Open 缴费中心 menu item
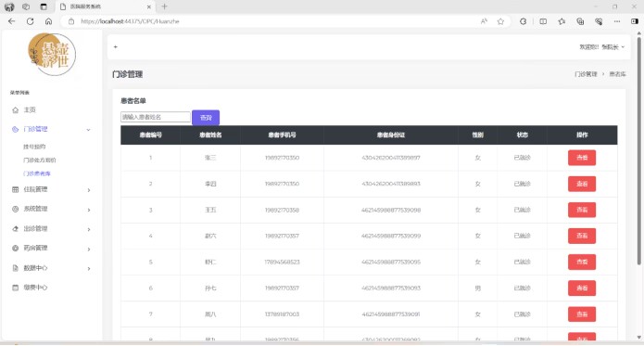This screenshot has width=644, height=346. coord(35,288)
